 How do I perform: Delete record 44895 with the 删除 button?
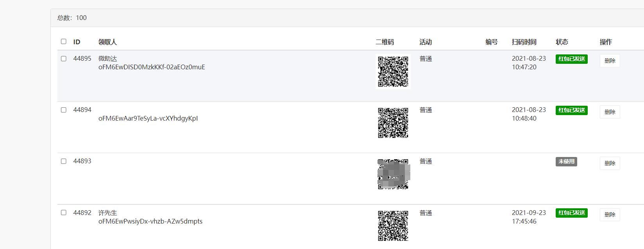tap(610, 61)
